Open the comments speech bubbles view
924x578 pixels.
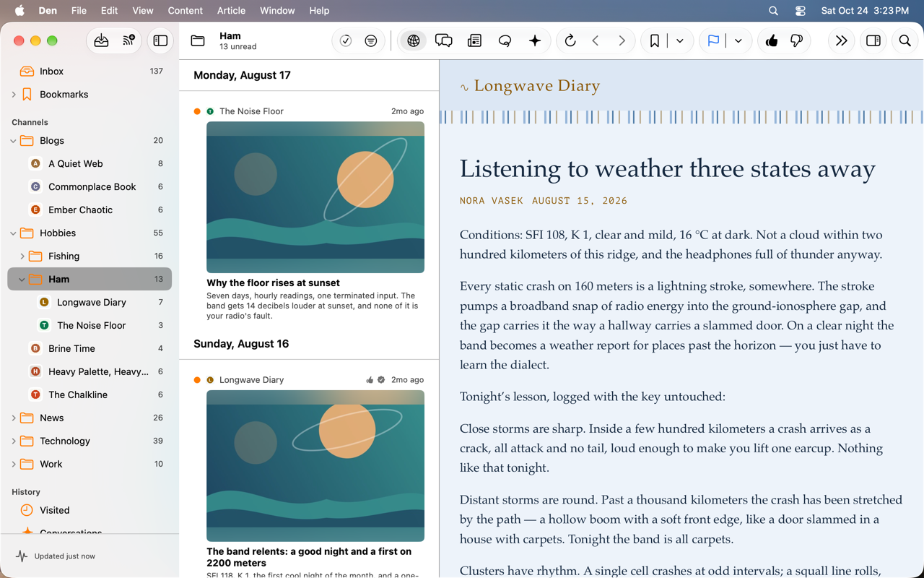(x=444, y=41)
